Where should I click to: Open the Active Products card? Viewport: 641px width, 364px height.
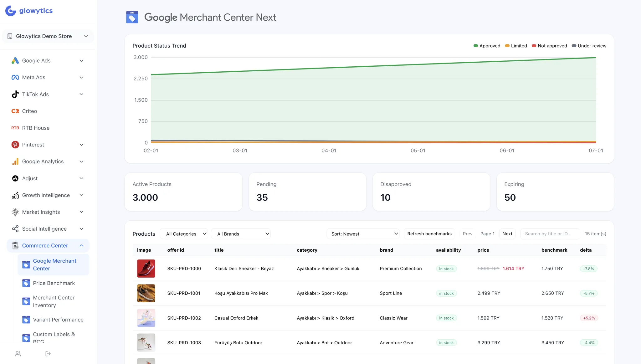click(x=183, y=192)
